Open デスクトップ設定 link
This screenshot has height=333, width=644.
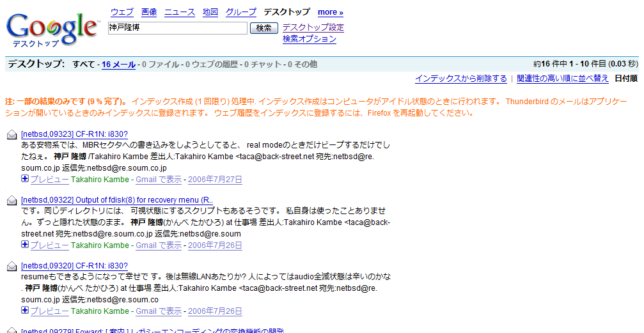click(313, 27)
